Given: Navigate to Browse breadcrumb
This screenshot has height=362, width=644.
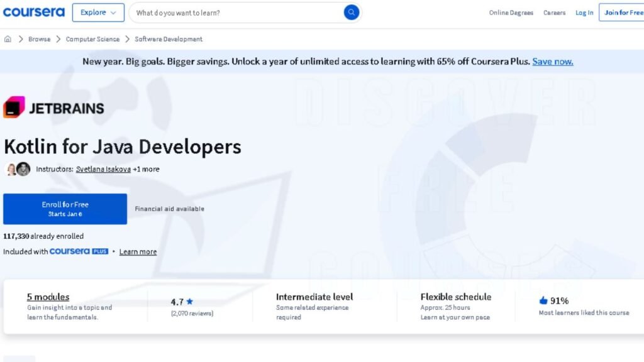Looking at the screenshot, I should point(40,39).
